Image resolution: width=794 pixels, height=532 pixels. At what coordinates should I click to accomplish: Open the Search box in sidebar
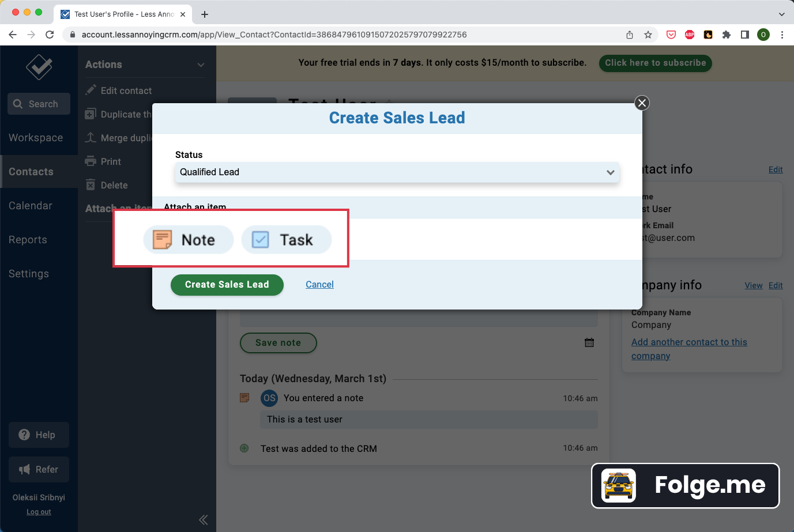click(x=39, y=104)
